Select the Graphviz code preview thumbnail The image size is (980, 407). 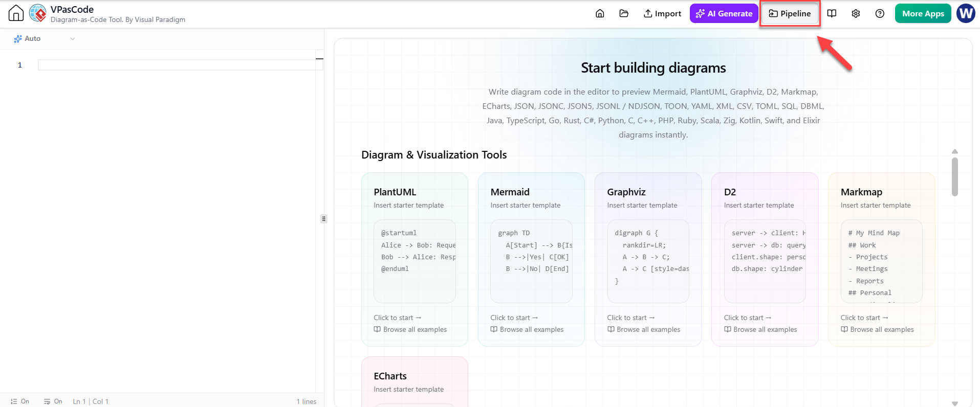pyautogui.click(x=648, y=261)
